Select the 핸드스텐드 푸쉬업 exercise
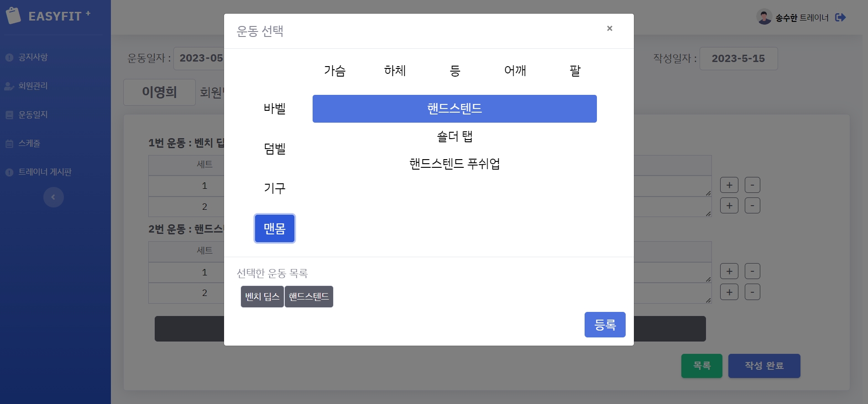Viewport: 868px width, 404px height. click(x=455, y=164)
